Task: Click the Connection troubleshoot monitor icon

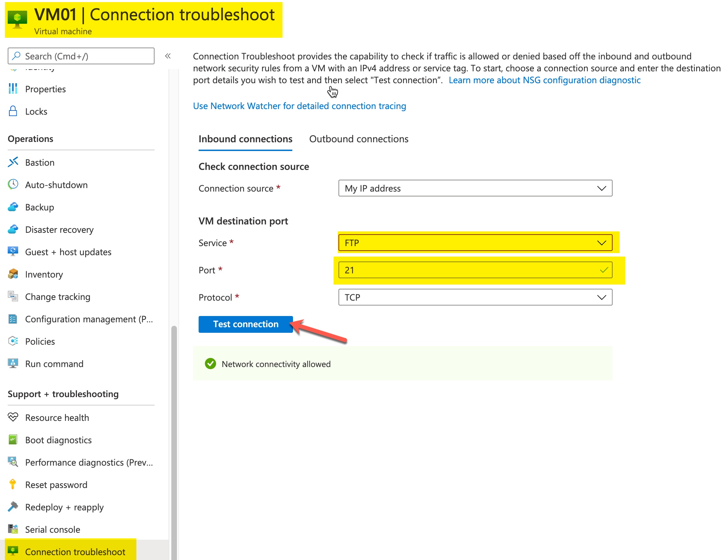Action: coord(13,552)
